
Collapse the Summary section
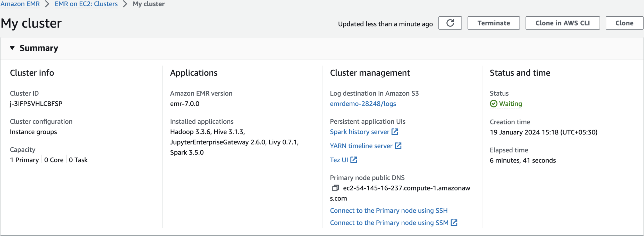[x=12, y=48]
